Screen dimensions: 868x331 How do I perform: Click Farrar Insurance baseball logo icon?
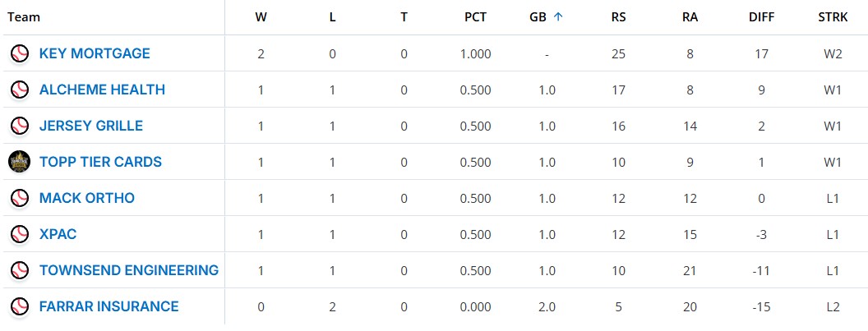click(19, 307)
